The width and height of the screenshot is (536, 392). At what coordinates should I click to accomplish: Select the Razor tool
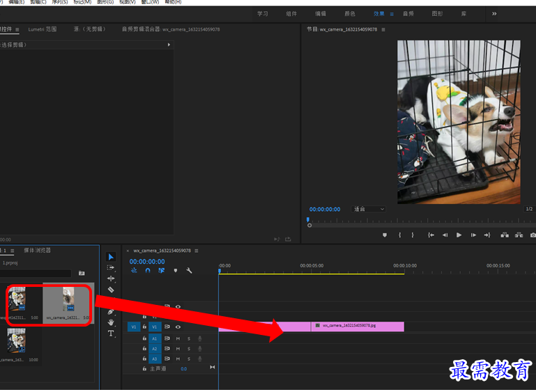pos(111,290)
